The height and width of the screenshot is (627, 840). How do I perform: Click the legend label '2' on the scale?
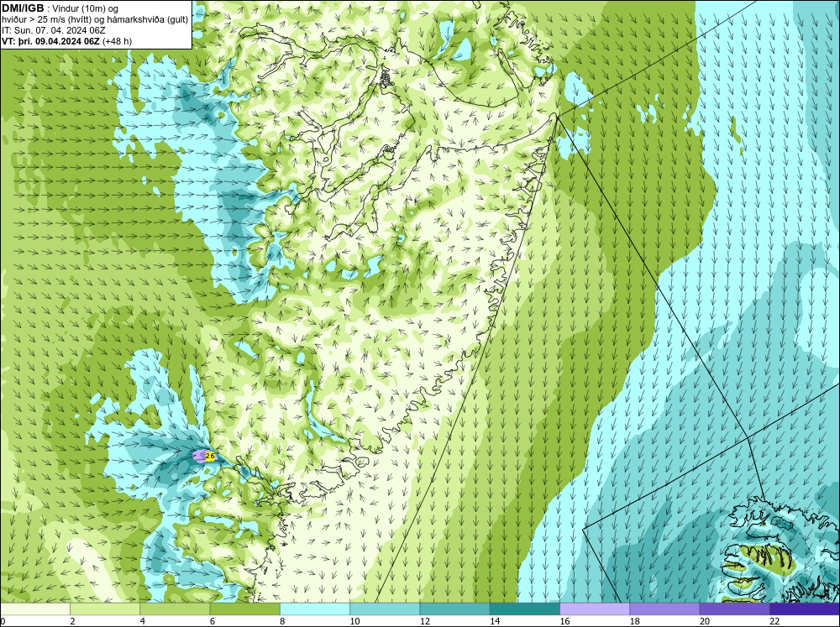[72, 621]
